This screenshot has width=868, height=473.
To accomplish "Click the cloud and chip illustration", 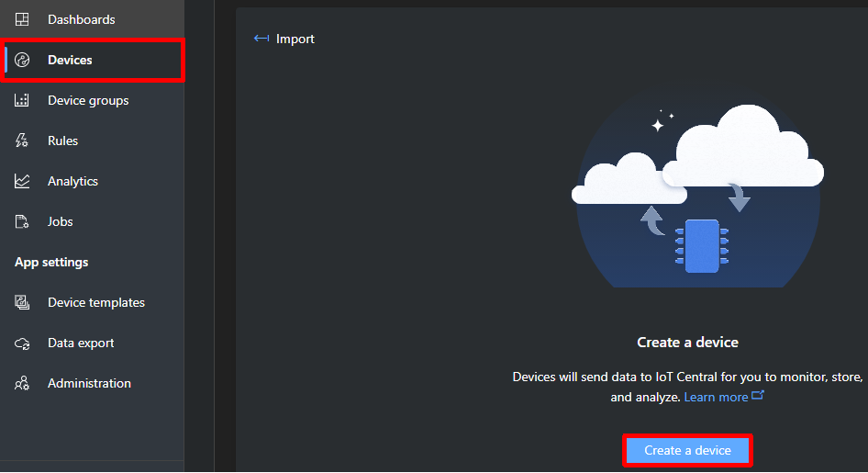I will 697,193.
